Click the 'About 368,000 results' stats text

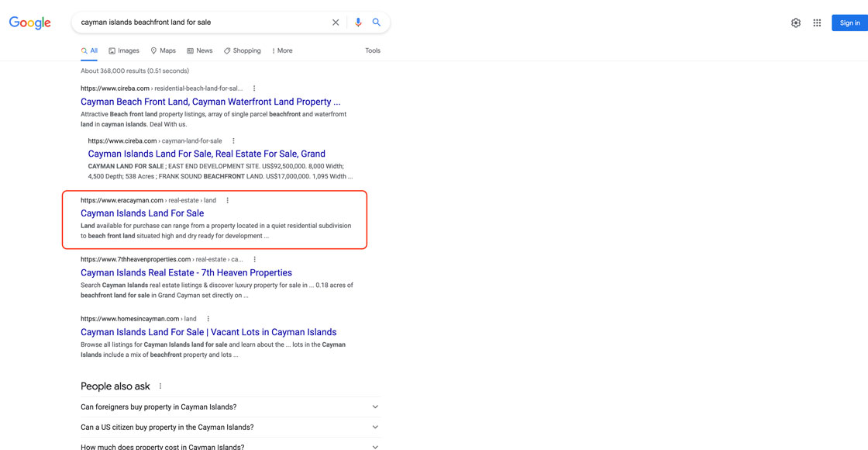coord(135,71)
